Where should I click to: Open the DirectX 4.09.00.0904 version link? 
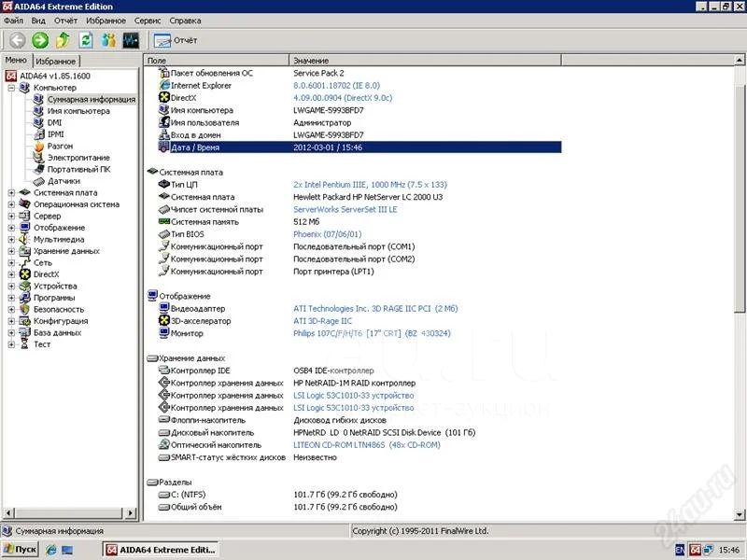click(x=343, y=98)
